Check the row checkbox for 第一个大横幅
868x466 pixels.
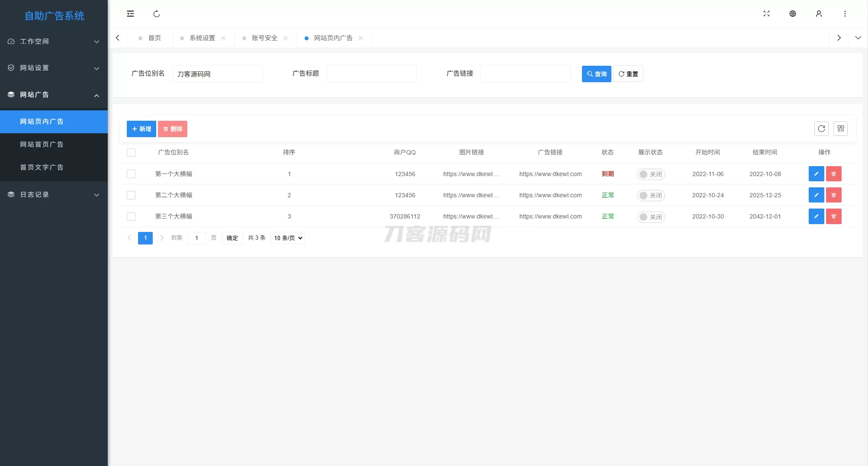(x=131, y=174)
